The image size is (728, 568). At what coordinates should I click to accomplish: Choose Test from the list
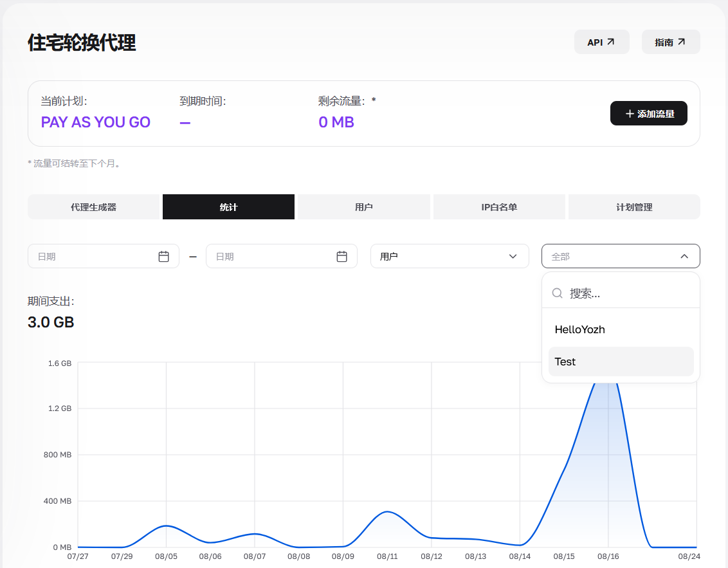pyautogui.click(x=621, y=362)
